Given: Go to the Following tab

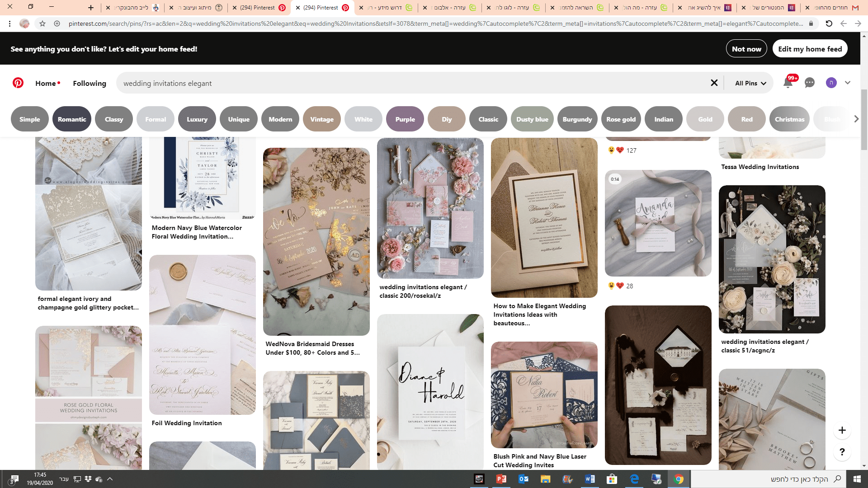Looking at the screenshot, I should click(x=90, y=83).
